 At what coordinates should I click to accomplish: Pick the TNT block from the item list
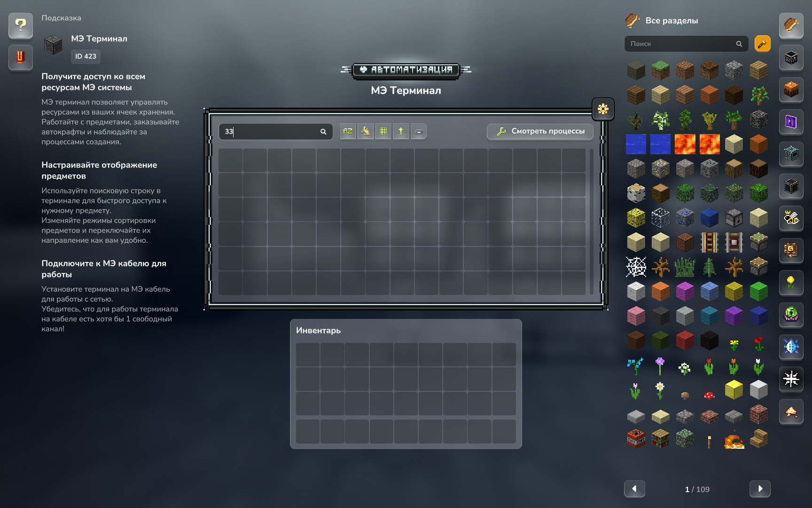pos(636,439)
